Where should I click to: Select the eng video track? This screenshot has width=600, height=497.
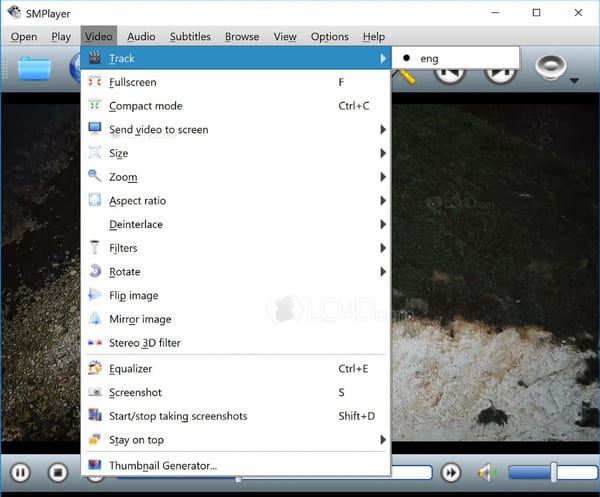[455, 59]
